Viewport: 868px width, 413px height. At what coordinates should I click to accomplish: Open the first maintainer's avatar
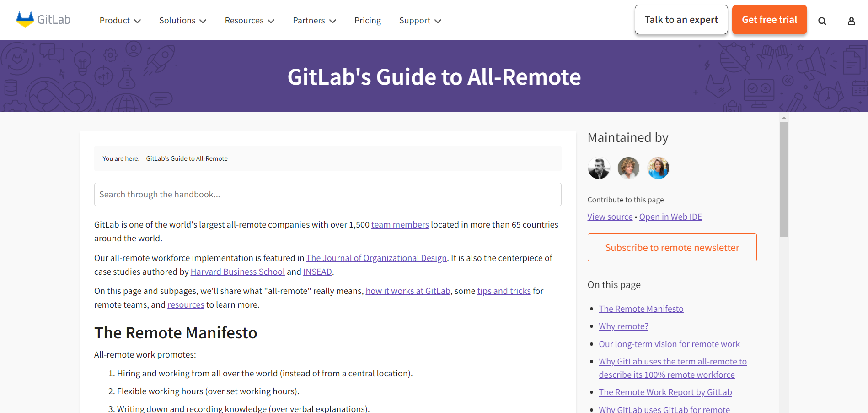pos(599,168)
